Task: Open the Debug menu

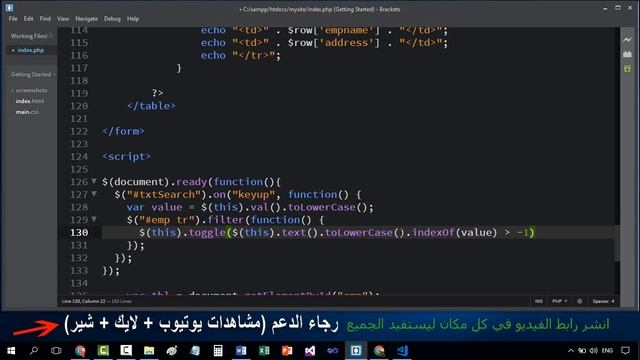Action: (112, 19)
